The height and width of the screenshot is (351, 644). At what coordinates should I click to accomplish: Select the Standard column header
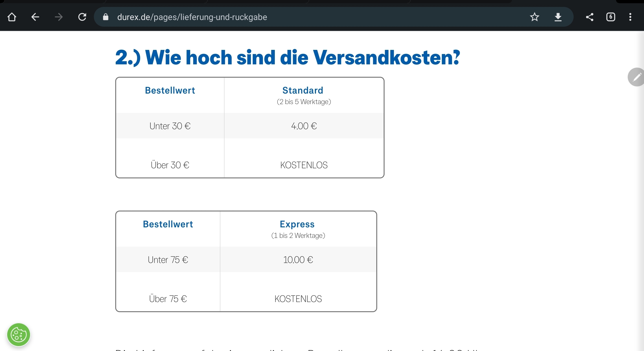(x=303, y=90)
